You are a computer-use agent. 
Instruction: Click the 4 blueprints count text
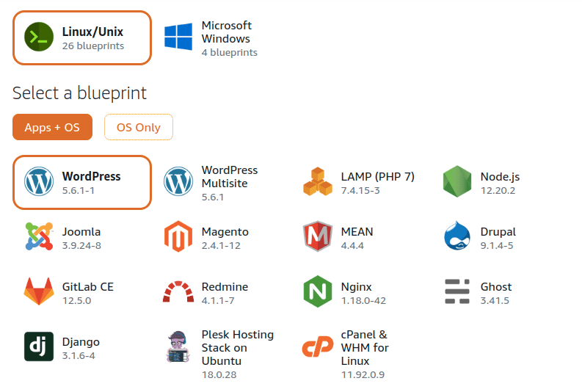pos(230,53)
